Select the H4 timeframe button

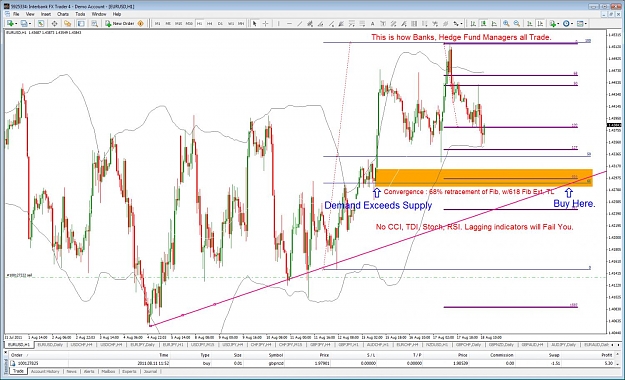(210, 24)
